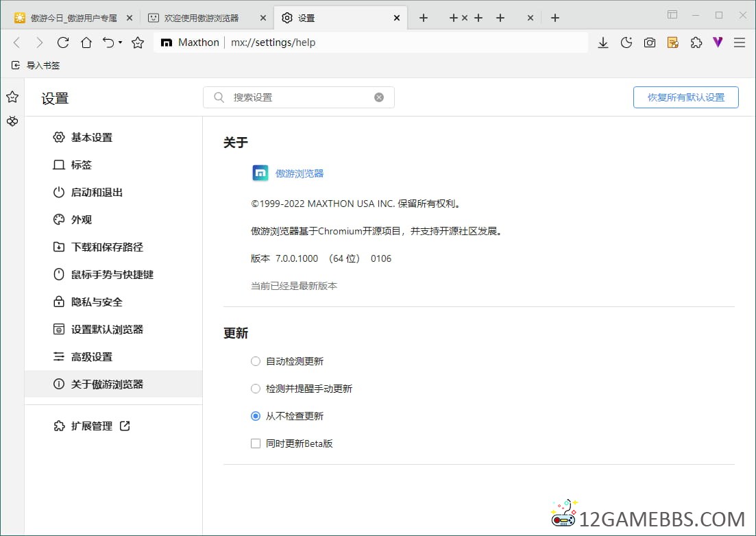The height and width of the screenshot is (536, 756).
Task: Toggle night mode moon icon
Action: [x=626, y=42]
